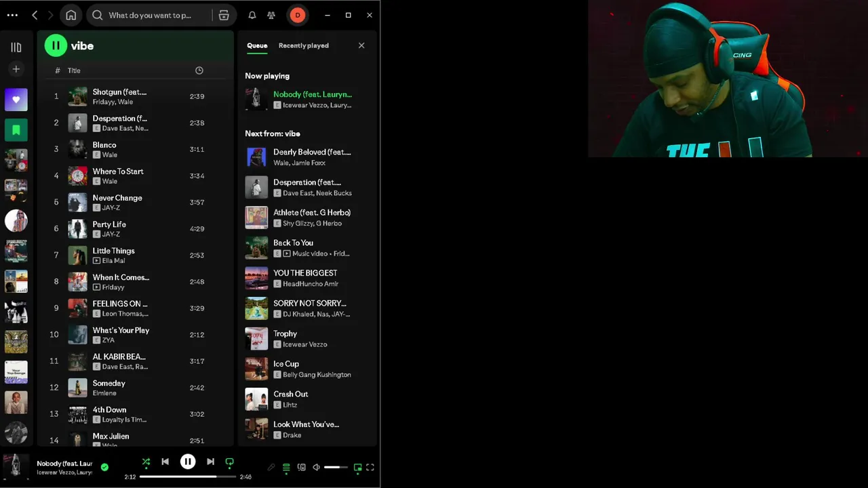This screenshot has width=868, height=488.
Task: Sort by the Title column header
Action: pos(74,70)
